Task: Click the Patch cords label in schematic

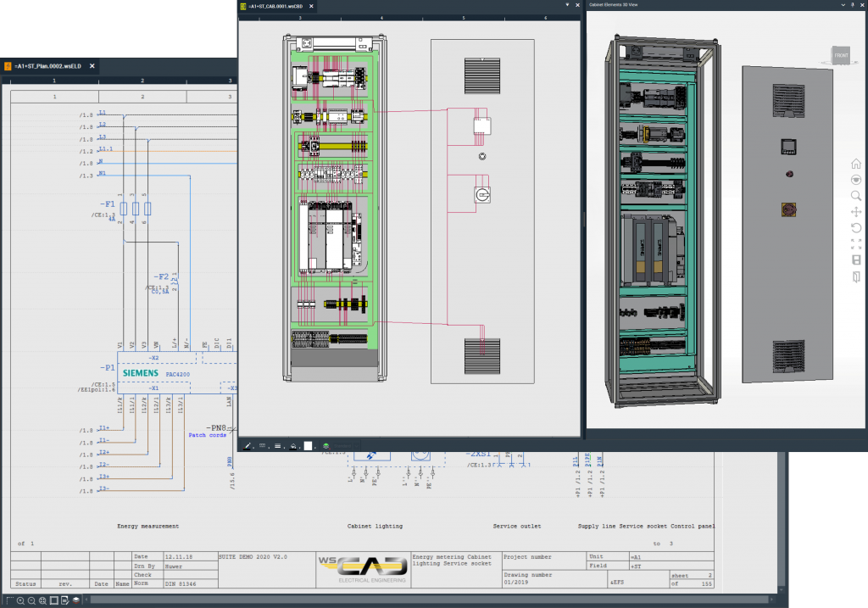Action: [x=207, y=435]
